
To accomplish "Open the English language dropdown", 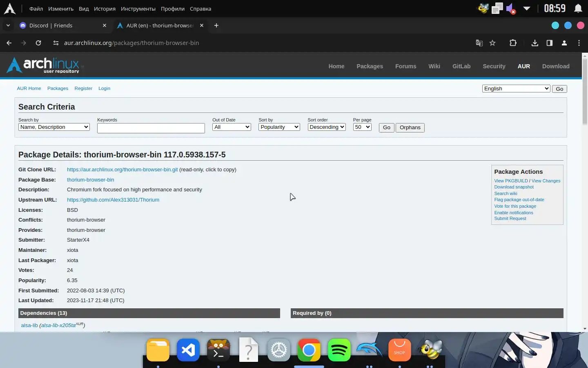I will tap(516, 89).
